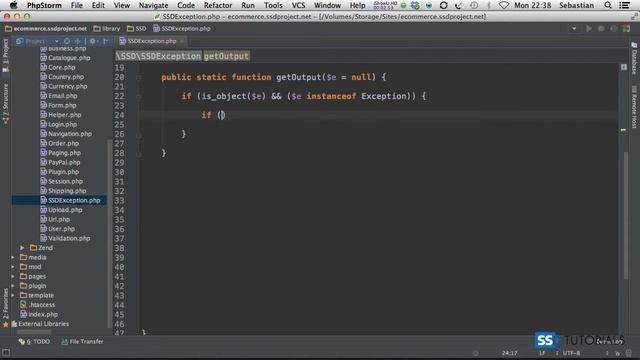Click the Spotlight search icon
Screen dimensions: 640x360
tap(608, 5)
